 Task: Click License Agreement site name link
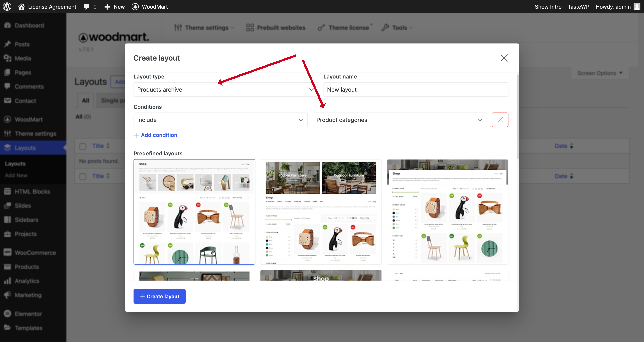point(52,7)
